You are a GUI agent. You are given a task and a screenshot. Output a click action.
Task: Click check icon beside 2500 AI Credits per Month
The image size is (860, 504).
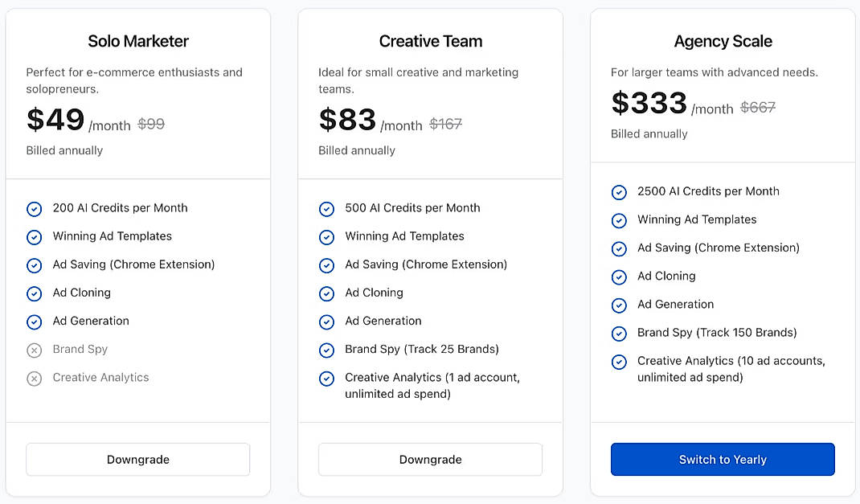pos(619,192)
